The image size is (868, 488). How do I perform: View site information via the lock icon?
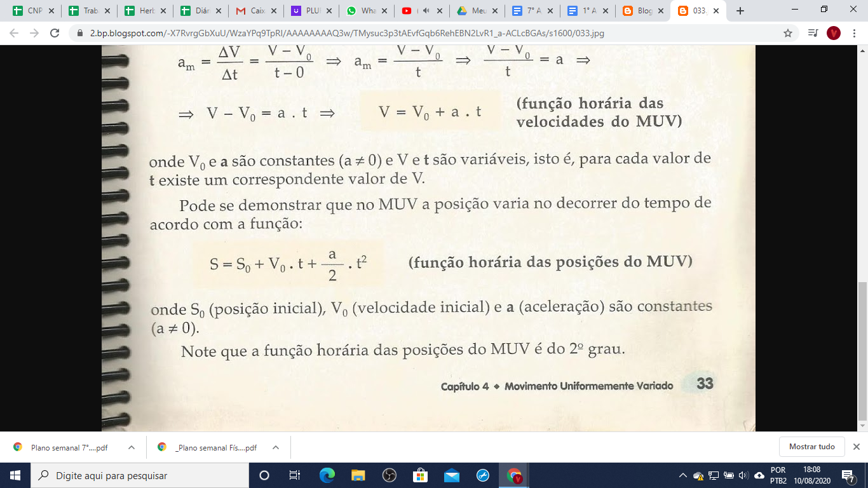click(80, 33)
